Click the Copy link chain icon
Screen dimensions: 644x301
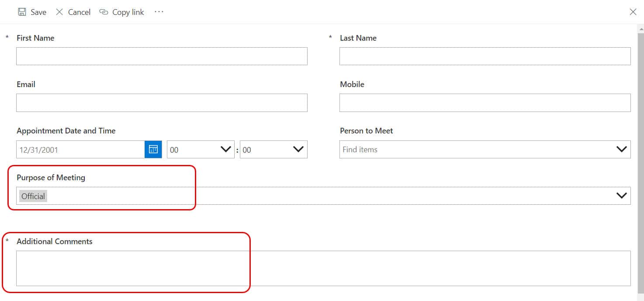point(104,12)
